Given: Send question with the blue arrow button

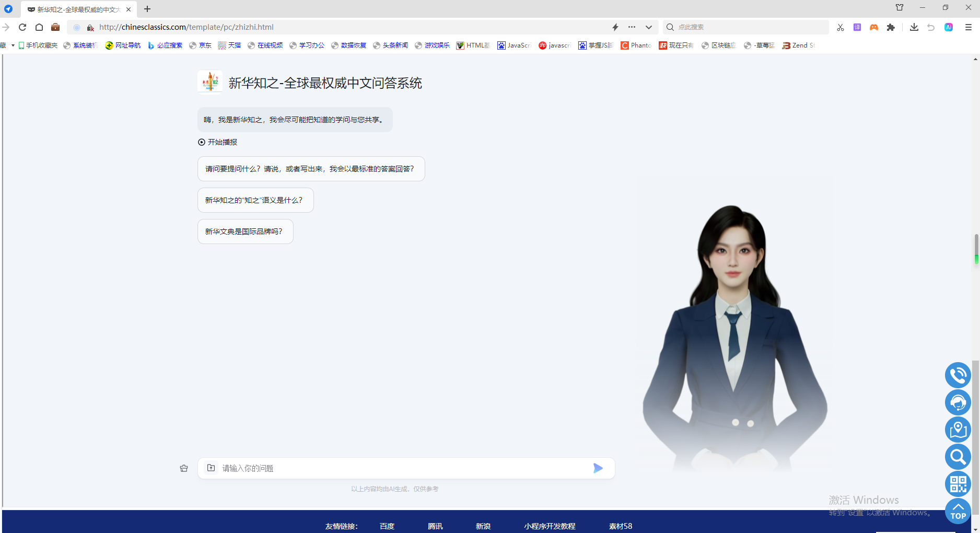Looking at the screenshot, I should (x=598, y=468).
